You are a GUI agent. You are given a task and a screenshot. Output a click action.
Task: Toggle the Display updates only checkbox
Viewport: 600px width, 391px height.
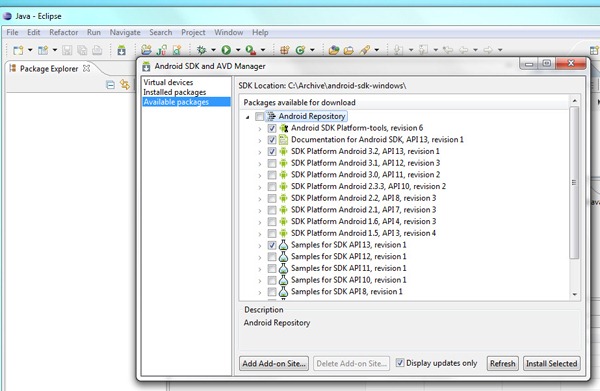click(x=400, y=363)
